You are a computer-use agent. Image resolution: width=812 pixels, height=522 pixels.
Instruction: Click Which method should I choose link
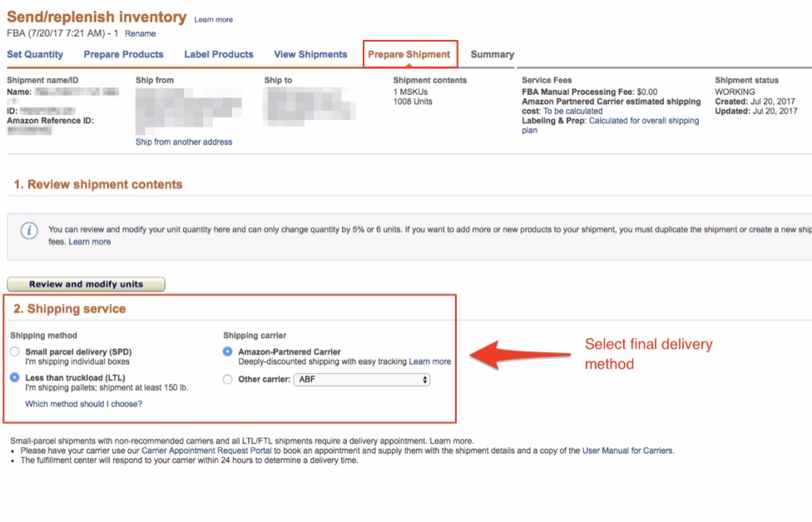pyautogui.click(x=83, y=404)
